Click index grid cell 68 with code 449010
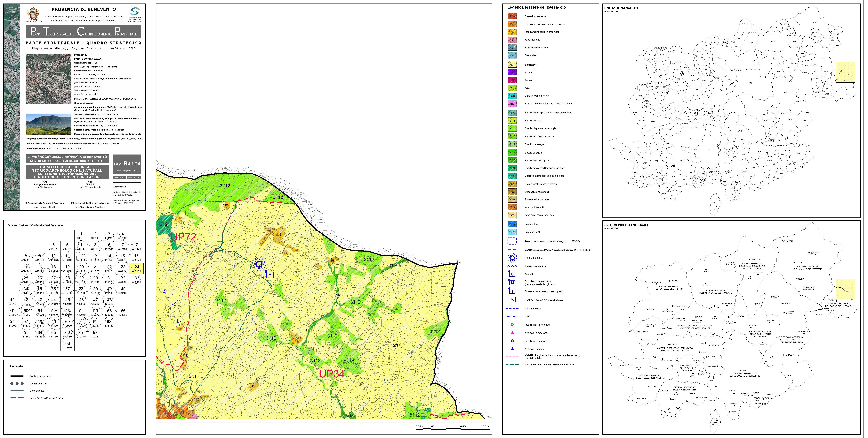The width and height of the screenshot is (868, 438). pos(67,345)
